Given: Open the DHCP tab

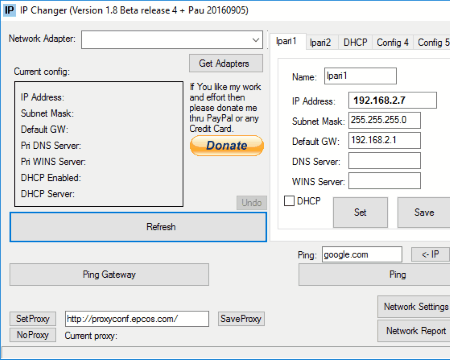Looking at the screenshot, I should (355, 42).
